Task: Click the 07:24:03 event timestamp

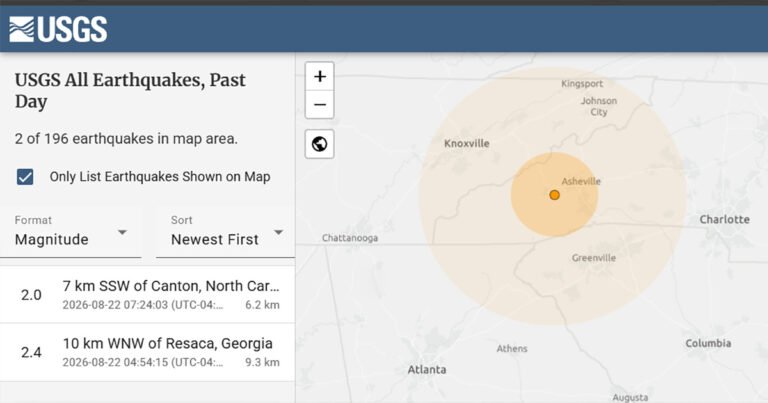Action: [x=143, y=305]
